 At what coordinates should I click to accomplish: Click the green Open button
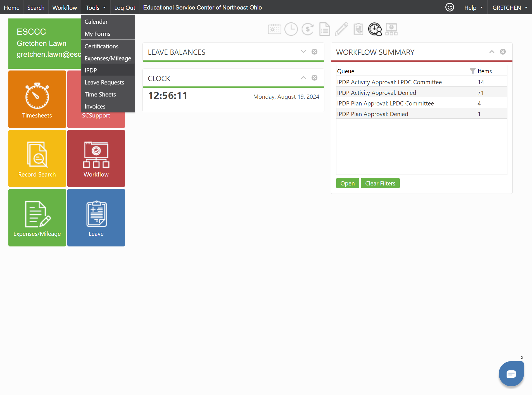(x=348, y=183)
